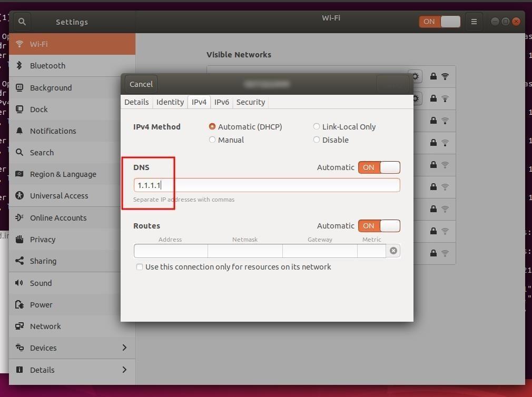Viewport: 532px width, 397px height.
Task: Click the Cancel button
Action: tap(141, 84)
